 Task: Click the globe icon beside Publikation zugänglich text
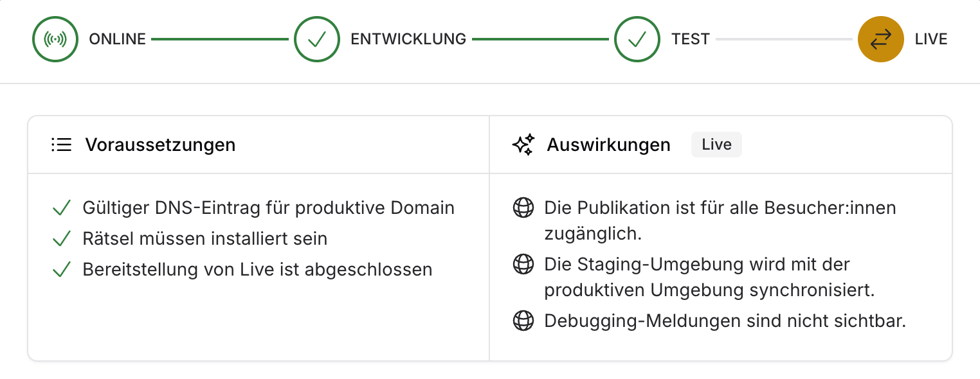523,207
